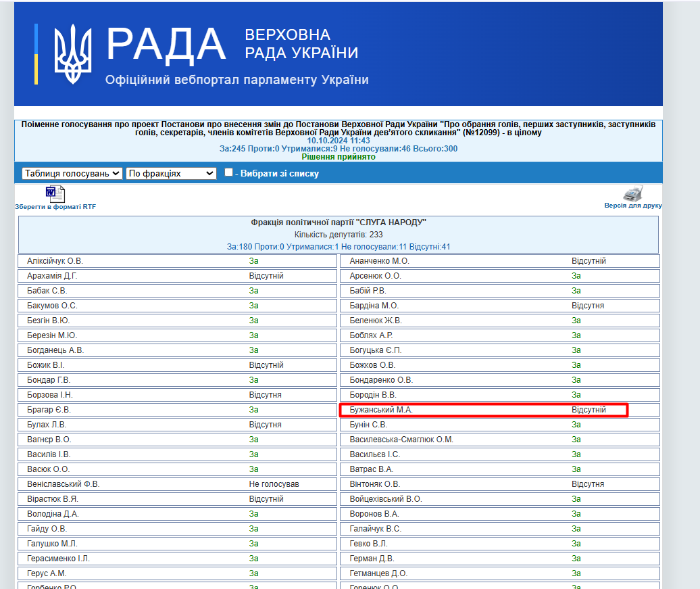The image size is (700, 589).
Task: Select deputy row 'Бондаренко О.В.'
Action: (500, 380)
